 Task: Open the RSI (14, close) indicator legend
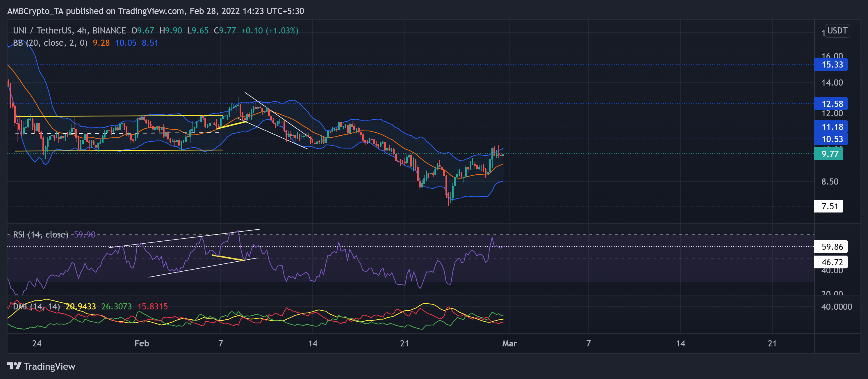(x=40, y=234)
